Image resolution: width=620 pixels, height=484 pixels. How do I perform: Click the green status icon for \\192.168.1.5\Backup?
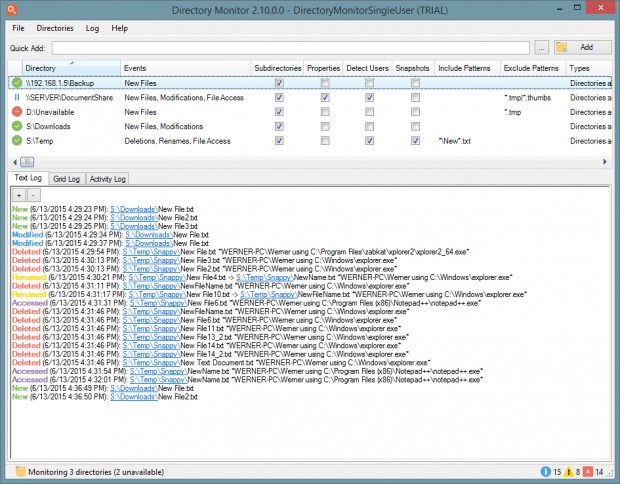(17, 83)
